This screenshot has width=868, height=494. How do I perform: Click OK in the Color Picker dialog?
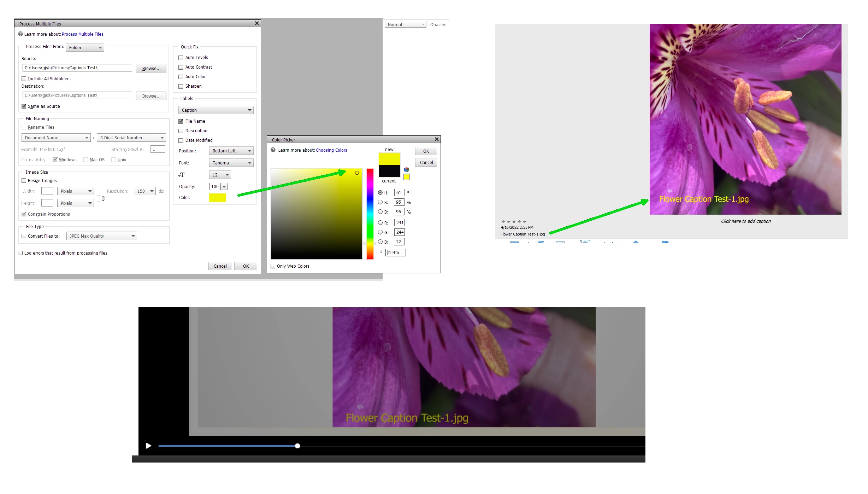pyautogui.click(x=426, y=151)
